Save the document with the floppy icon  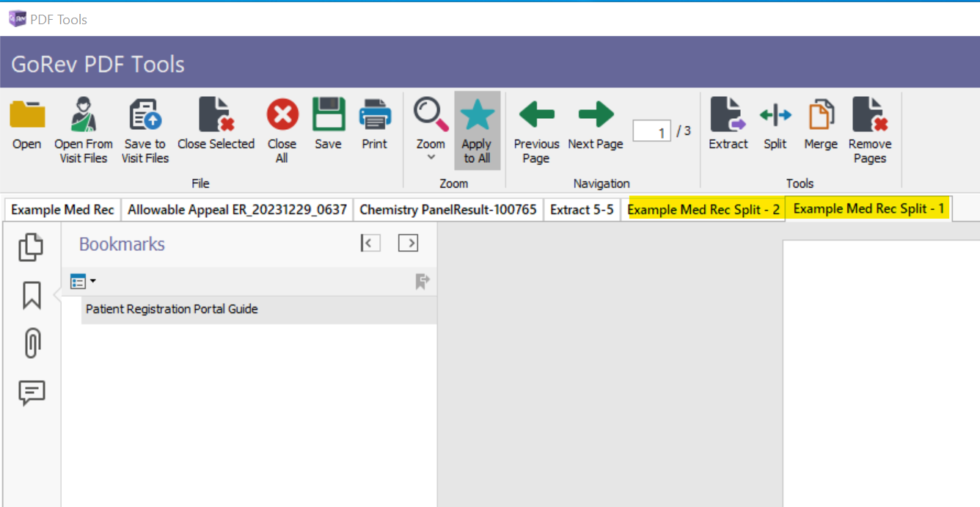pyautogui.click(x=329, y=115)
